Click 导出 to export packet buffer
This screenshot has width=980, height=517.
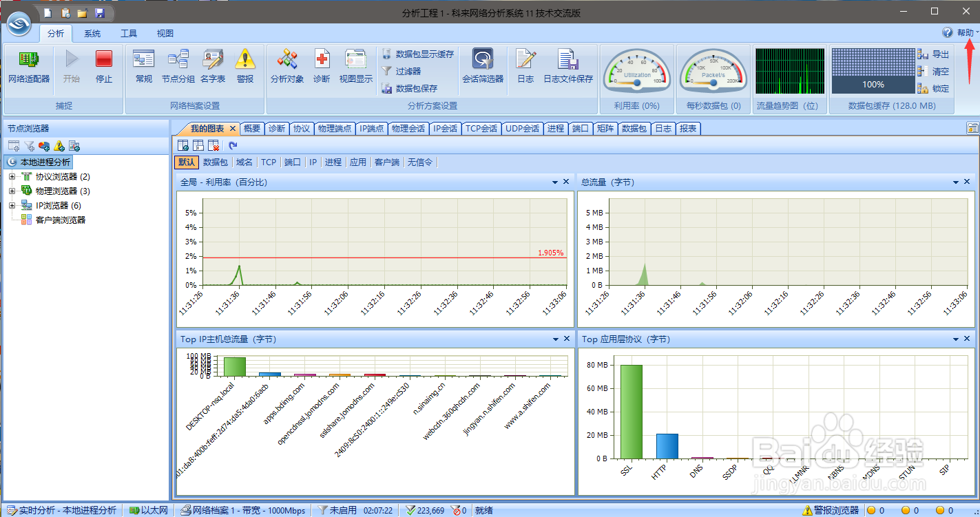click(x=933, y=54)
